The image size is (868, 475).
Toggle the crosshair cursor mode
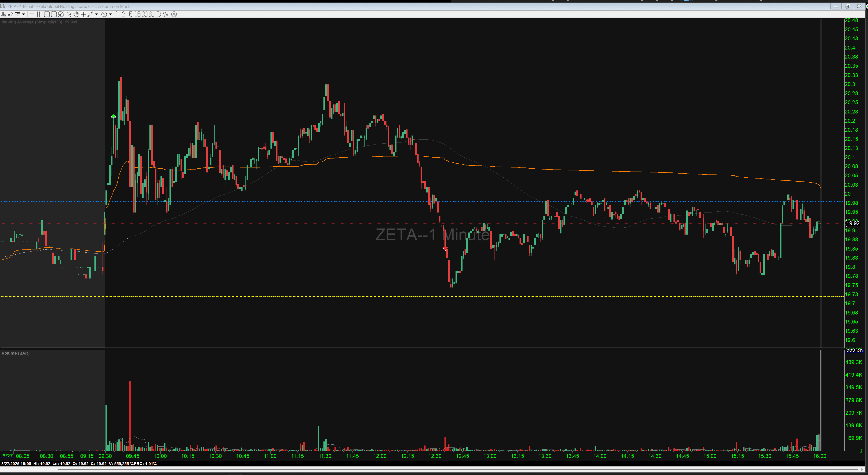[x=83, y=14]
